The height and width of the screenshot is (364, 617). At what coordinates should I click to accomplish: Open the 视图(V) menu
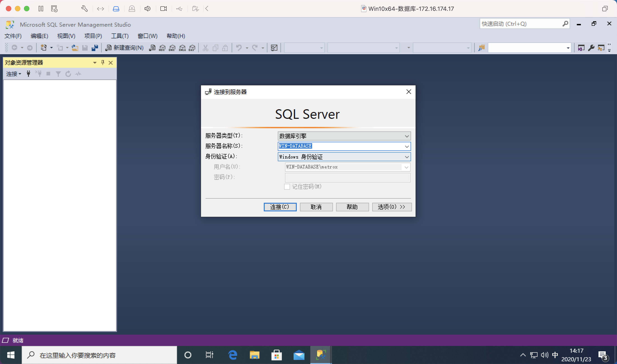point(66,36)
